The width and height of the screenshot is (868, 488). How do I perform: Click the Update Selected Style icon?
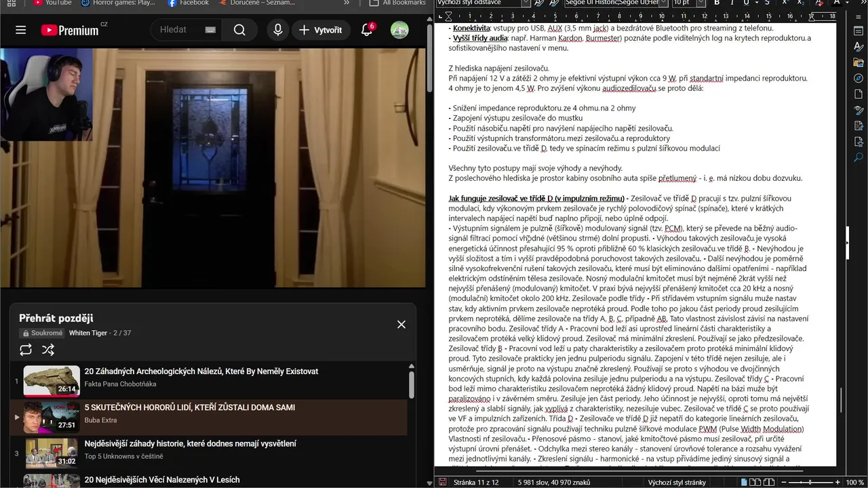point(540,3)
